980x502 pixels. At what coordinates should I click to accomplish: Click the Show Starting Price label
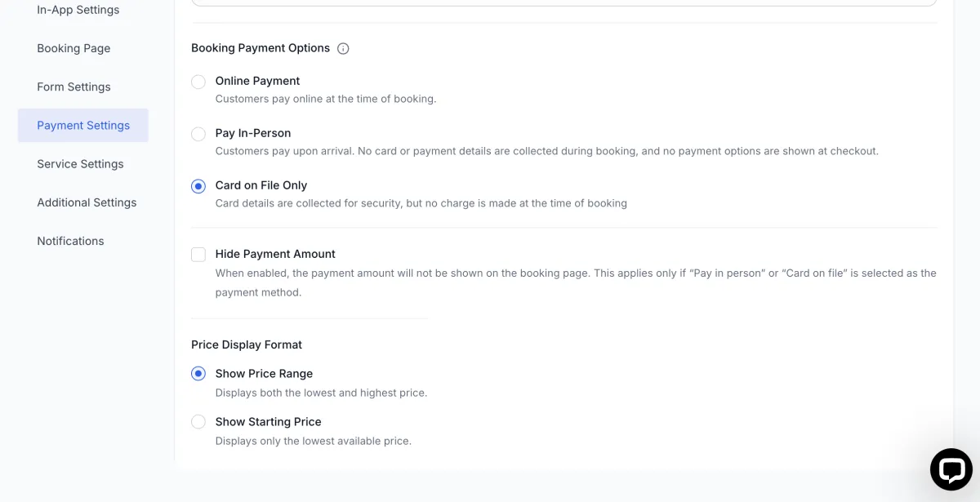pos(268,421)
